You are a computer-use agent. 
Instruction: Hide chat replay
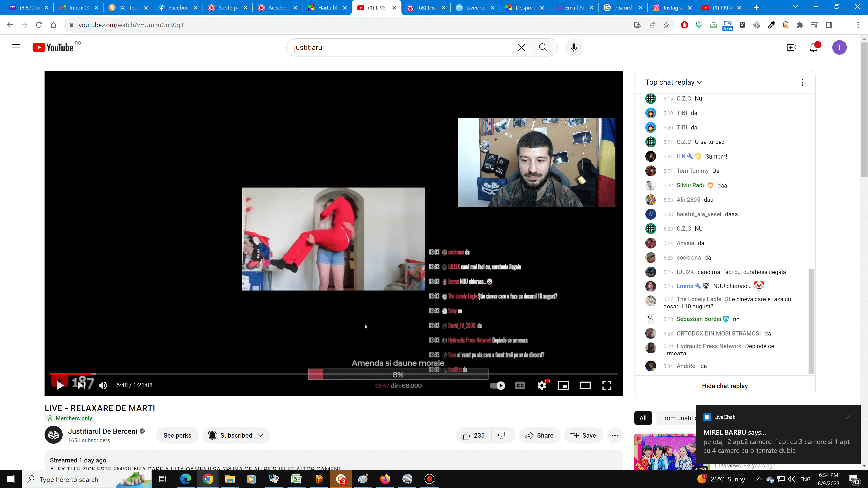coord(724,386)
